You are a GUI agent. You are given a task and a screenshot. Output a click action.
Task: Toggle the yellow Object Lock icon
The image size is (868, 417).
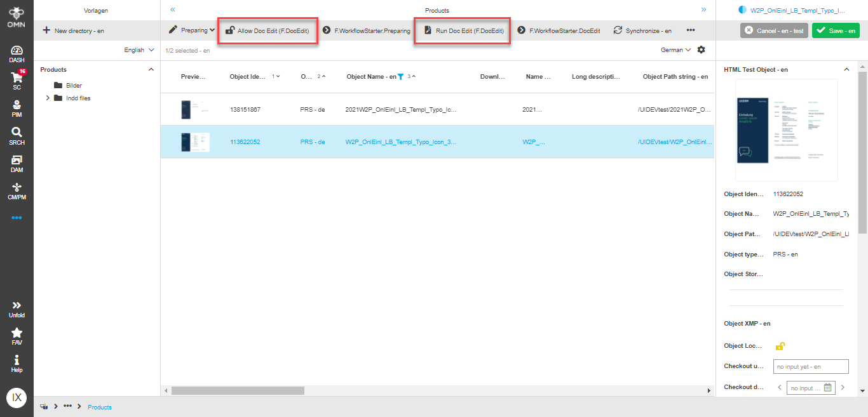[780, 346]
